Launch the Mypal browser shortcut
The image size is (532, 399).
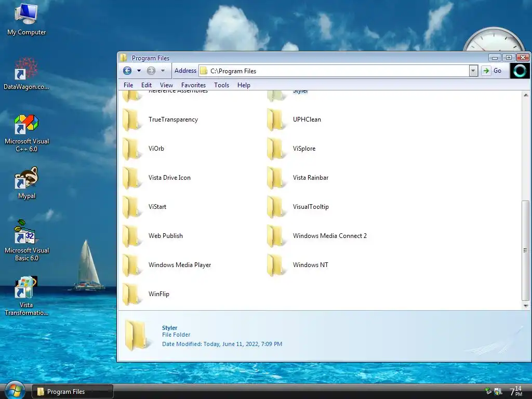[26, 183]
